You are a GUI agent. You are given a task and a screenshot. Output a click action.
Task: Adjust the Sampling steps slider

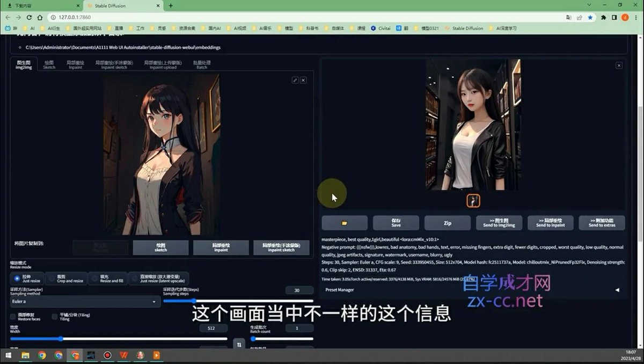pyautogui.click(x=238, y=301)
